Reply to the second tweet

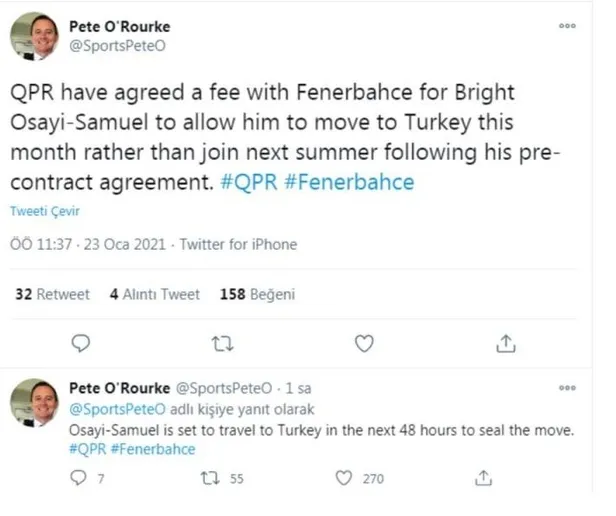[x=83, y=478]
